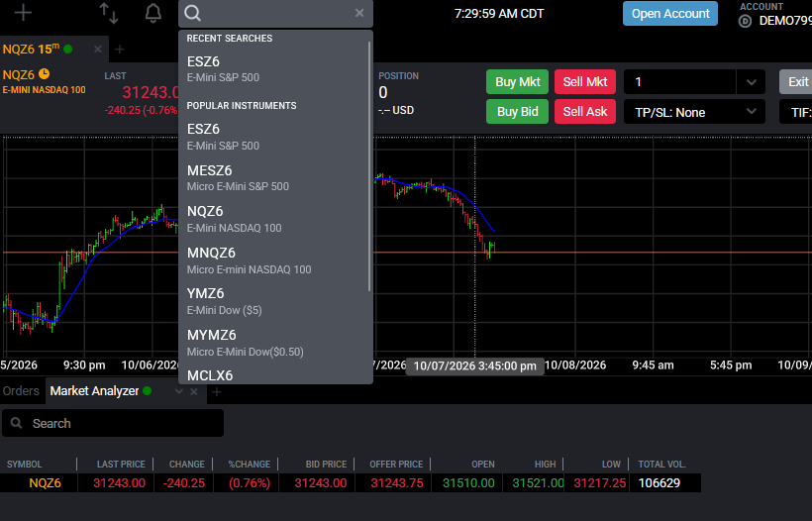Click the Buy Bid button
Screen dimensions: 812x521
pos(517,111)
